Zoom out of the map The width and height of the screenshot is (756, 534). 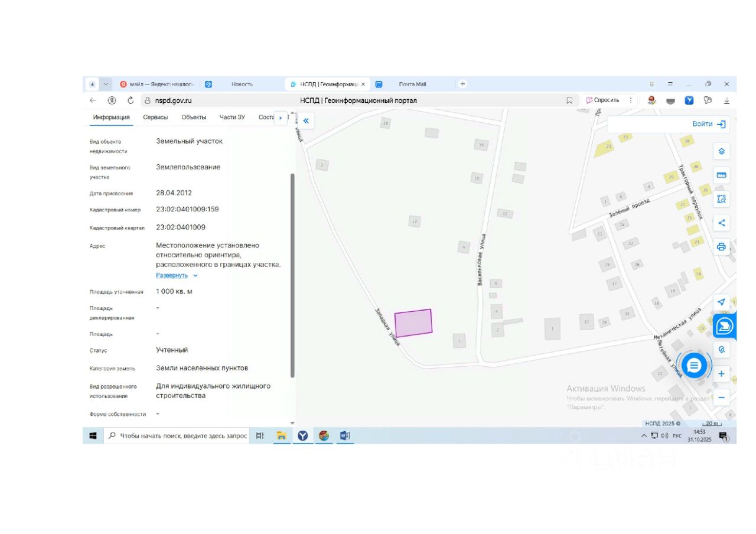tap(721, 398)
